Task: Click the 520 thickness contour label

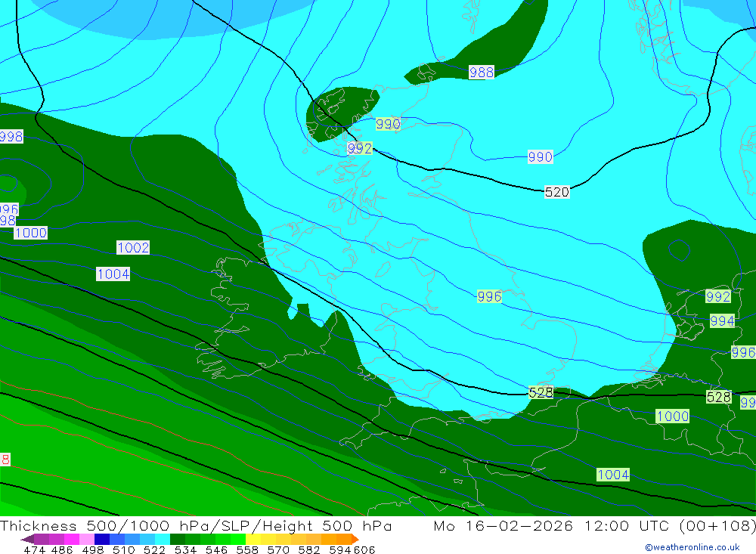Action: (x=557, y=192)
